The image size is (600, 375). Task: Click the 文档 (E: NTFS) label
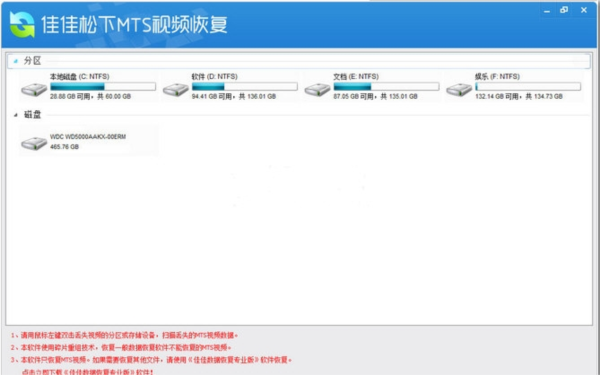pyautogui.click(x=356, y=77)
